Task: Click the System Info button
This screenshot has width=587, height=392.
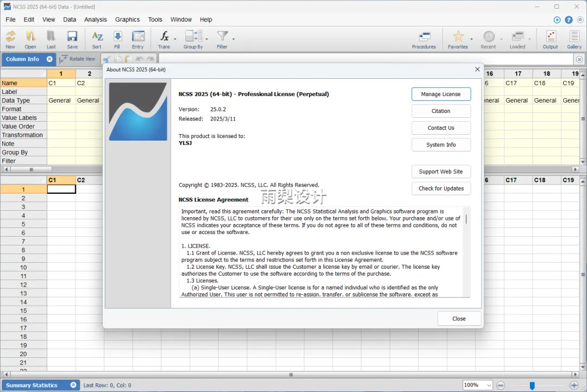Action: [x=441, y=145]
